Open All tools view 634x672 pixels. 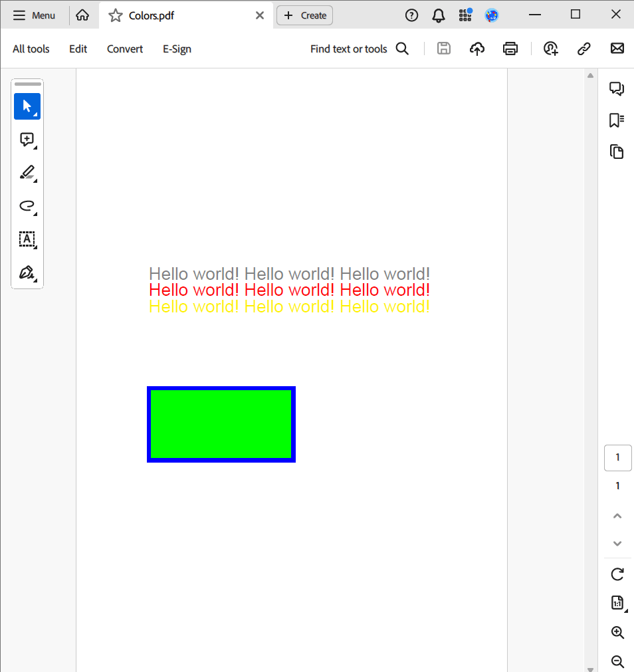pyautogui.click(x=31, y=49)
